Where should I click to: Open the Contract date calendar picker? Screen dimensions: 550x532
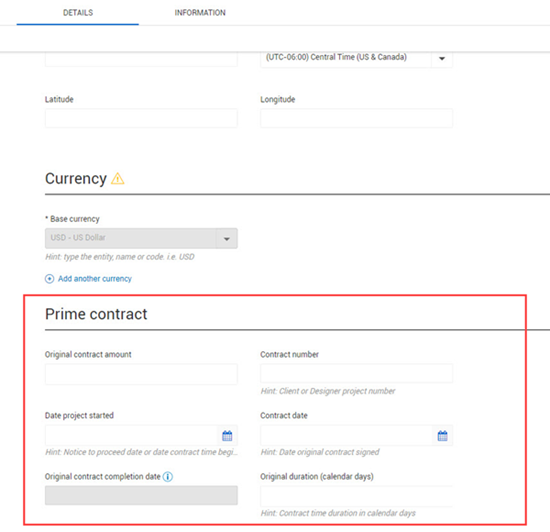pos(443,436)
